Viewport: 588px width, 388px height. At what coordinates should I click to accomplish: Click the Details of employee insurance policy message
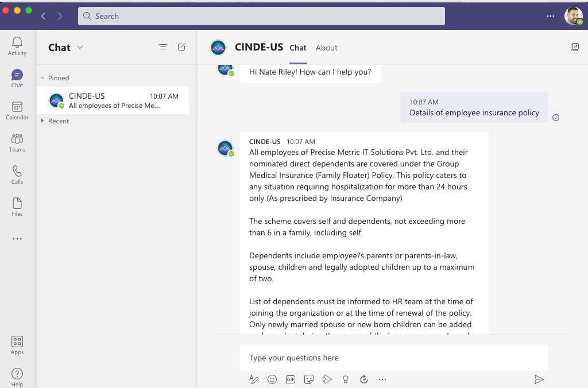click(474, 107)
